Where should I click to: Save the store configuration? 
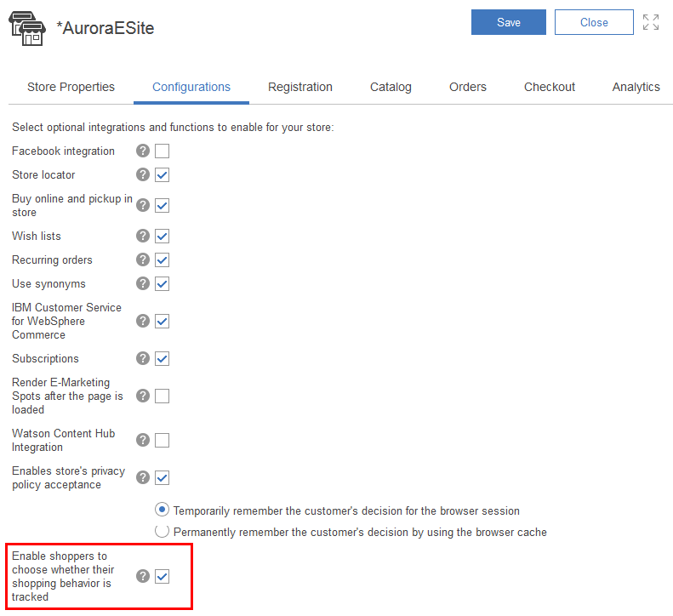(509, 22)
